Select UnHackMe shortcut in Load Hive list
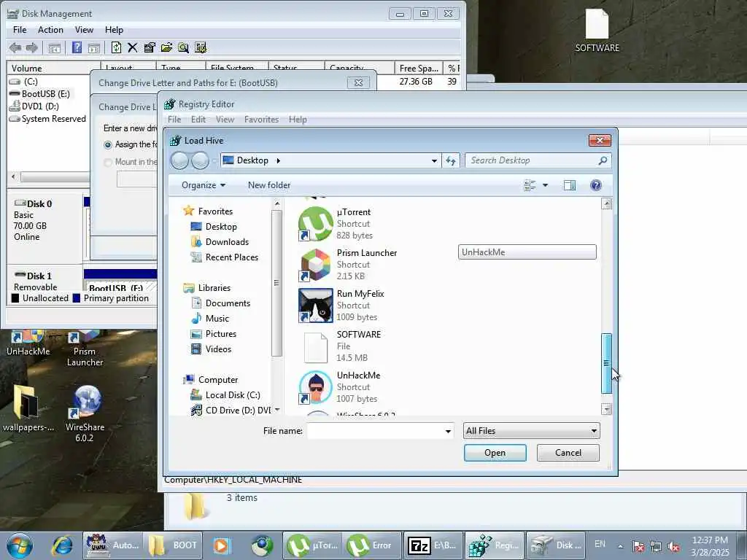Viewport: 747px width, 560px height. tap(354, 387)
